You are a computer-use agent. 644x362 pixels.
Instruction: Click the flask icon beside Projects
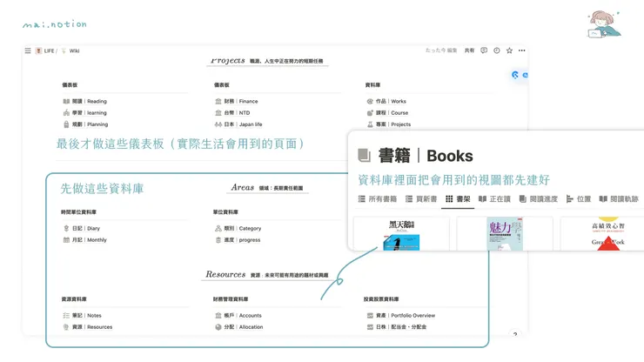(370, 124)
